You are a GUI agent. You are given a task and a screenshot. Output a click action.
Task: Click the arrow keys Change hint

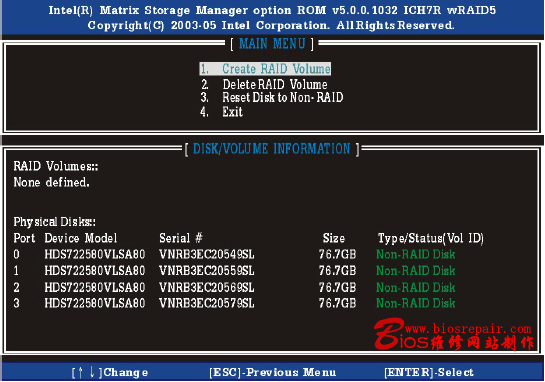(x=110, y=372)
